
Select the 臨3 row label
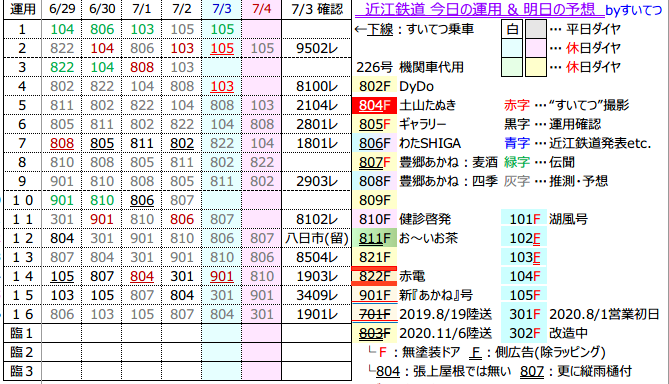click(x=22, y=371)
